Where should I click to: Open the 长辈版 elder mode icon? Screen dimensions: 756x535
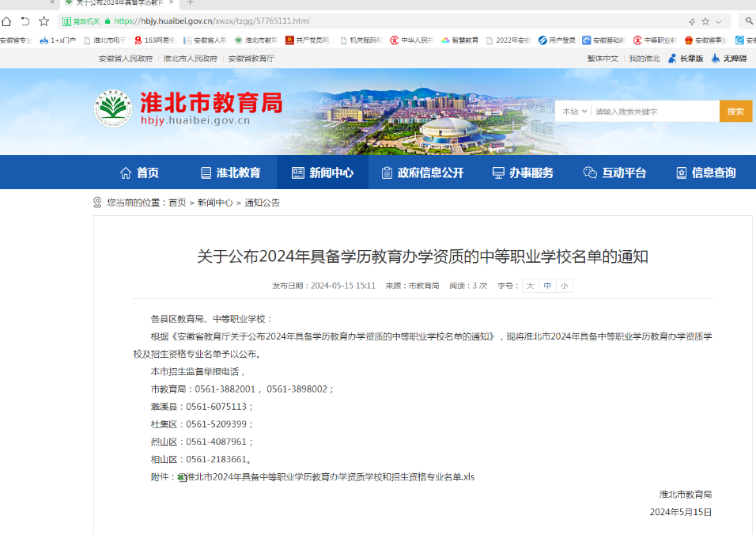tap(672, 59)
